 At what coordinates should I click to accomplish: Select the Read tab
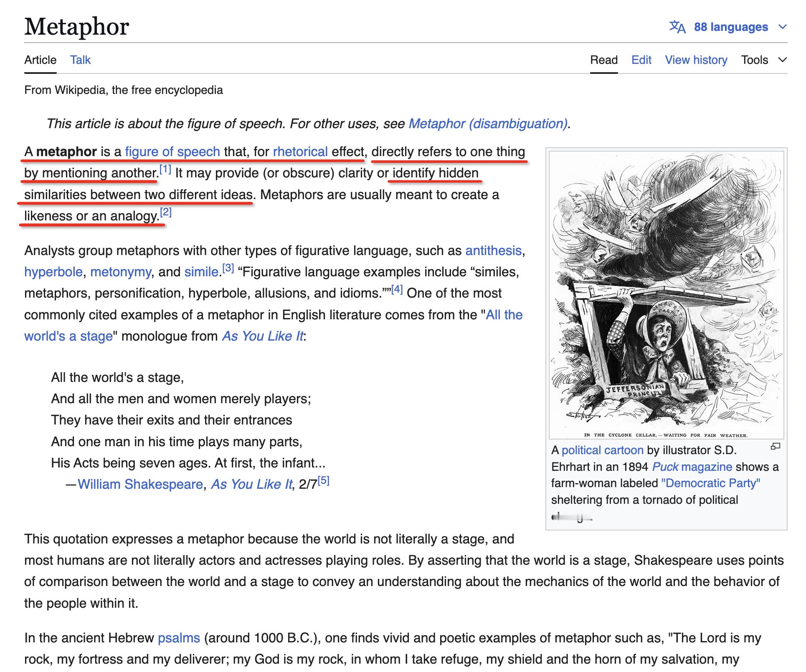point(603,60)
